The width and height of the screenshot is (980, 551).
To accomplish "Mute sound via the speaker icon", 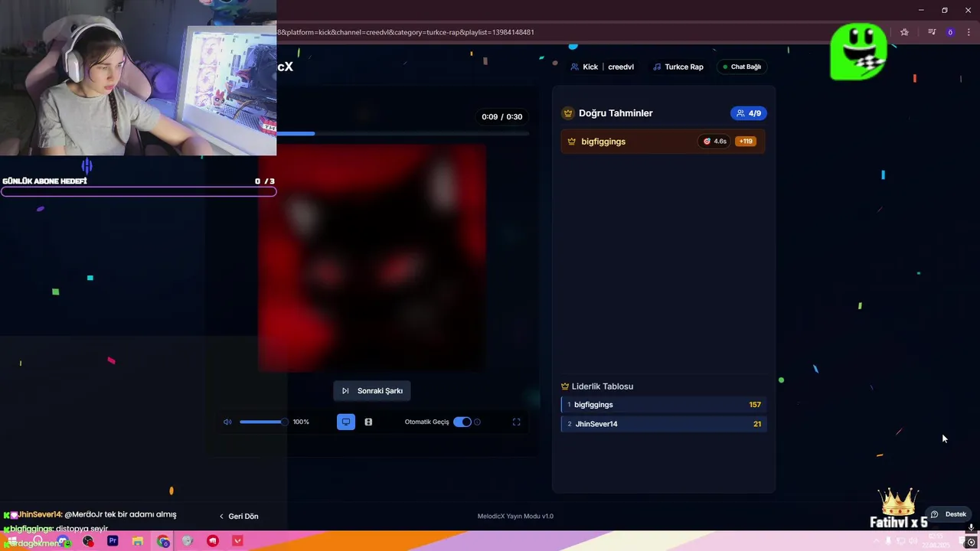I will pos(227,422).
